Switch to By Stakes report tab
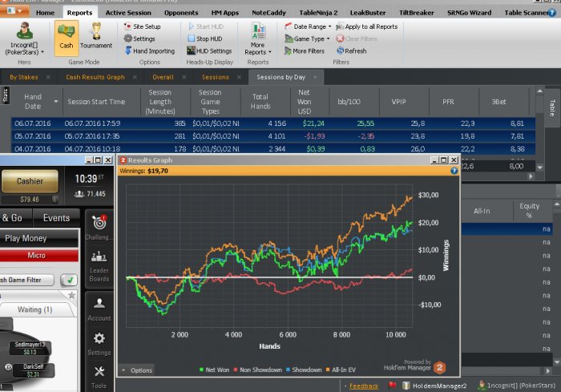The height and width of the screenshot is (392, 561). coord(23,77)
